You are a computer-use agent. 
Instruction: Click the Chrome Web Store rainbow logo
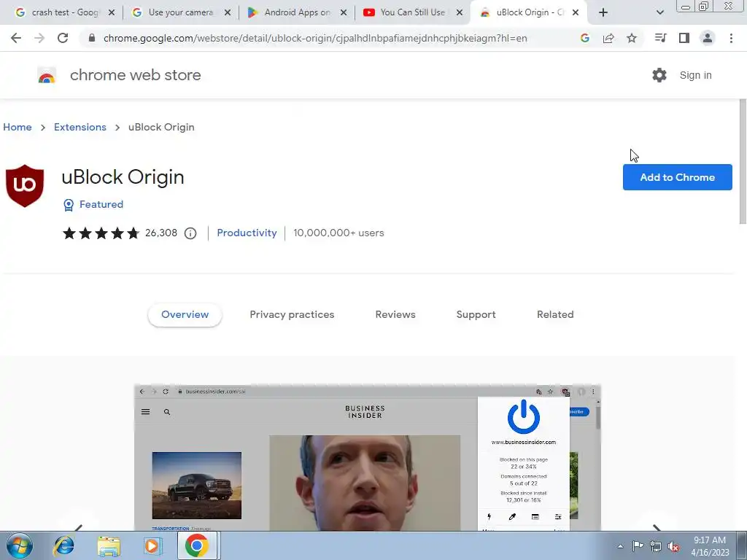coord(47,75)
